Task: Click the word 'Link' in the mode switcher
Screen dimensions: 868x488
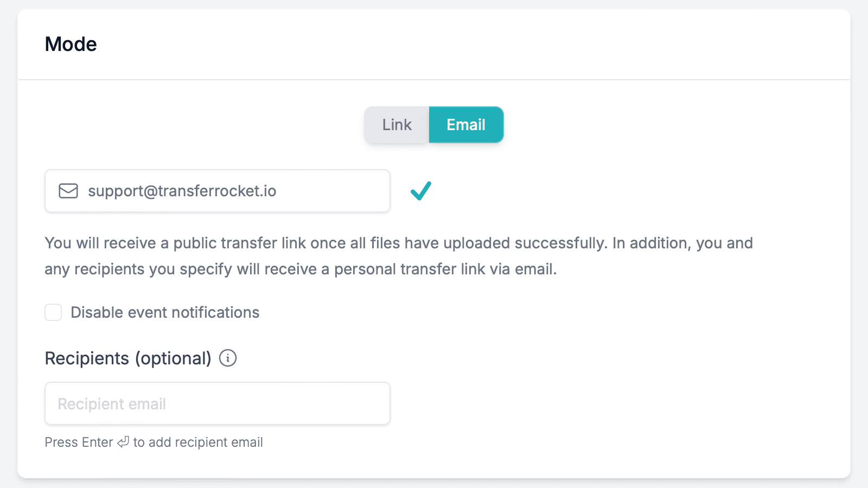Action: click(x=397, y=125)
